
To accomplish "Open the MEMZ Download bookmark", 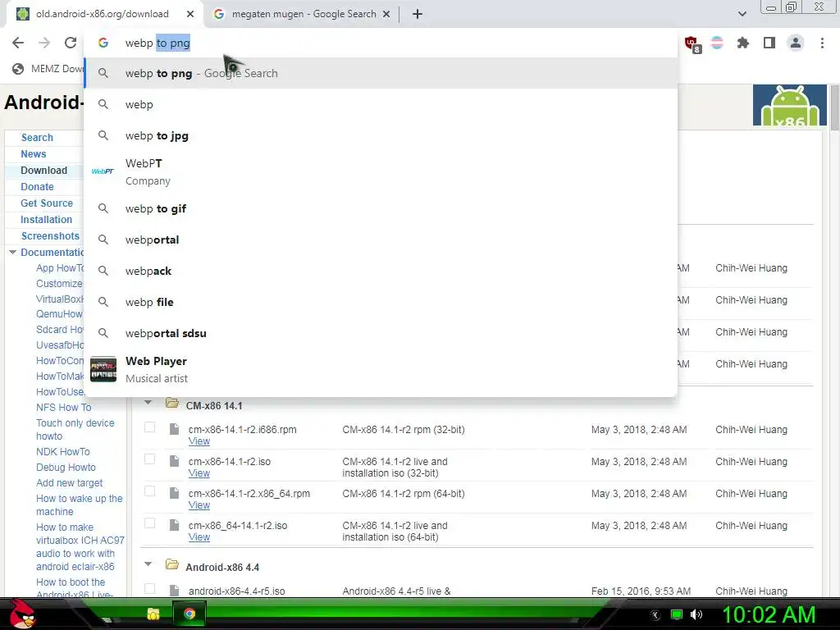I will (x=48, y=69).
